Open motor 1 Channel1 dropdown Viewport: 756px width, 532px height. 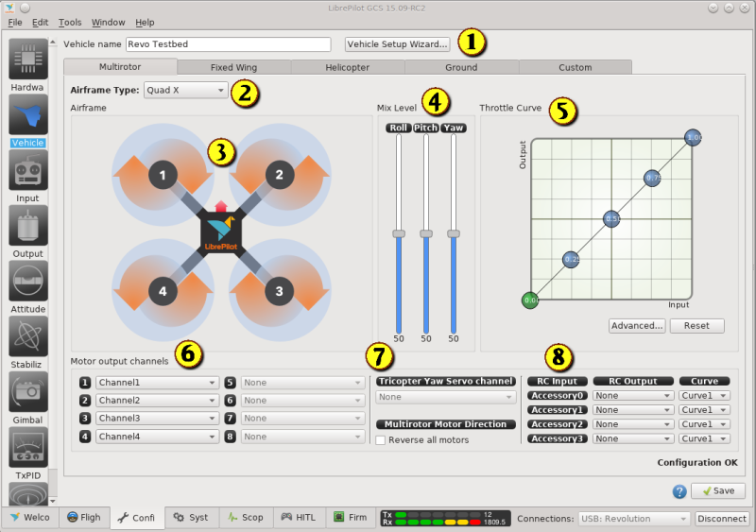(157, 383)
